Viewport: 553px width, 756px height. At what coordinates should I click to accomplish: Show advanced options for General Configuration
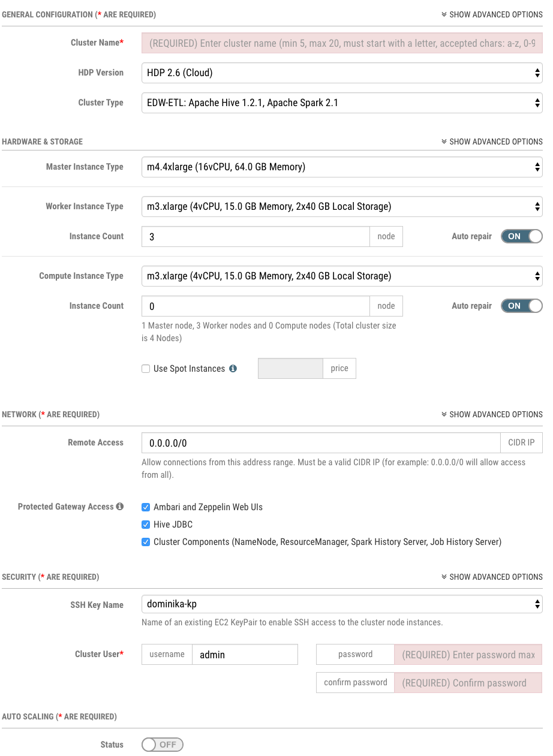(x=496, y=14)
